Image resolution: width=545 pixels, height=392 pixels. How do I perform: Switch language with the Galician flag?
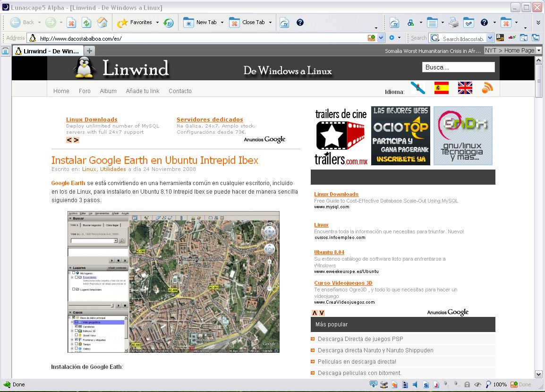(418, 88)
